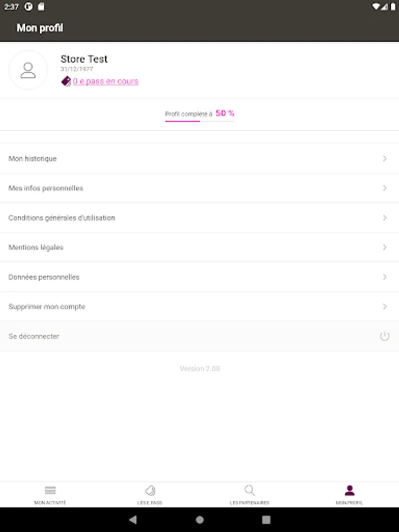This screenshot has width=399, height=532.
Task: Tap the profile avatar placeholder icon
Action: click(28, 70)
